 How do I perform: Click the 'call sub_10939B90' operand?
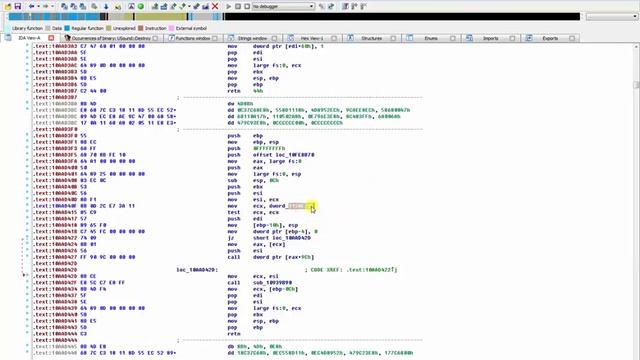272,282
